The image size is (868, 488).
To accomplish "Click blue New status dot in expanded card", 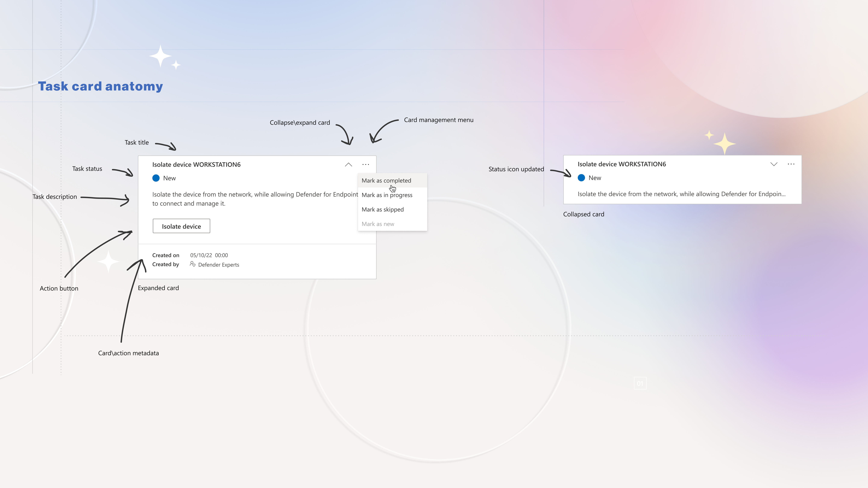I will (156, 178).
